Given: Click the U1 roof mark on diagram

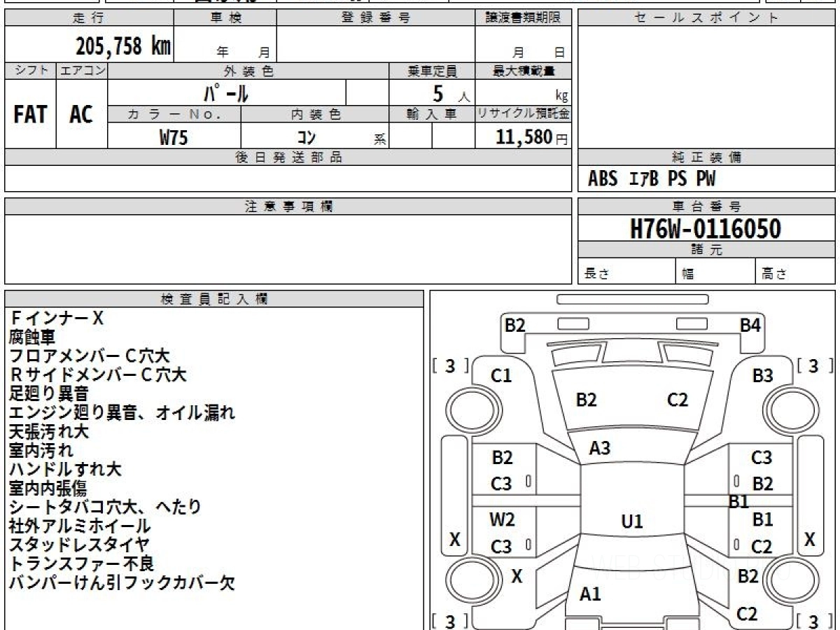Looking at the screenshot, I should tap(632, 521).
